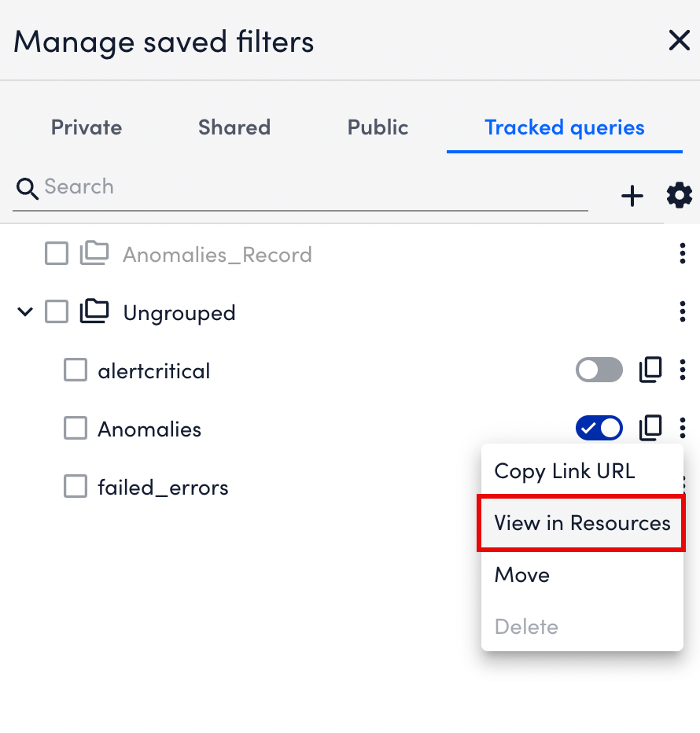700x733 pixels.
Task: Check the failed_errors checkbox
Action: point(75,486)
